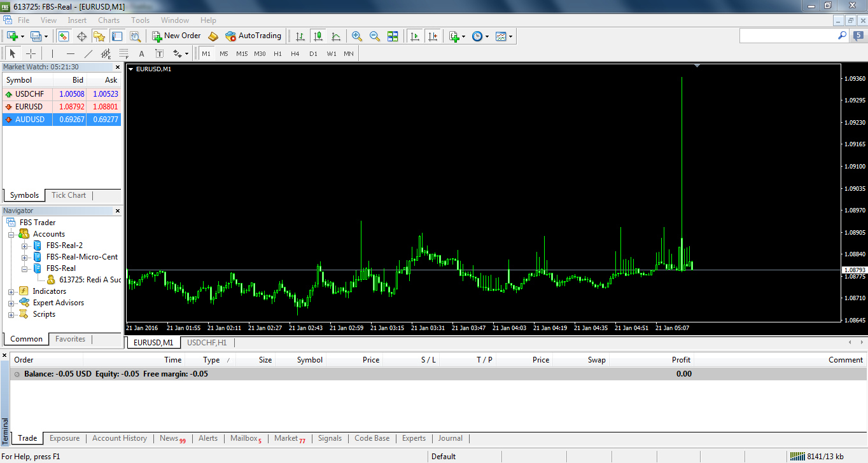Toggle the AutoTrading button
This screenshot has height=463, width=868.
253,36
